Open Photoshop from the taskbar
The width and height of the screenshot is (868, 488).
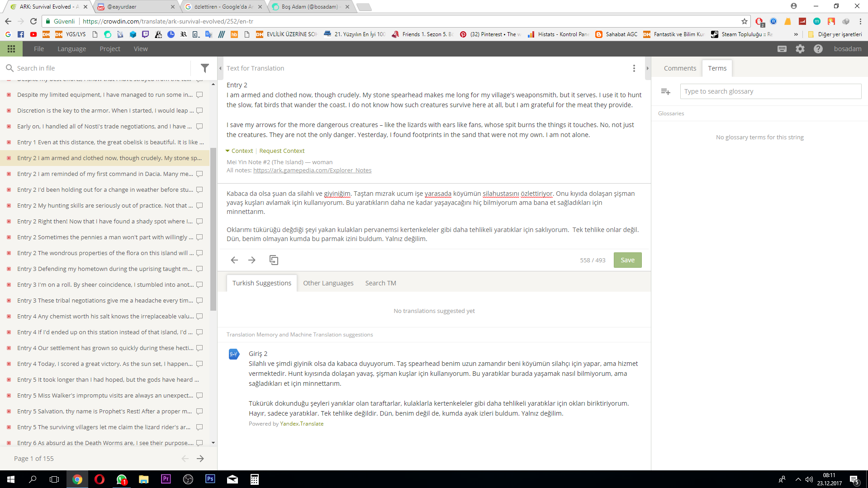210,479
